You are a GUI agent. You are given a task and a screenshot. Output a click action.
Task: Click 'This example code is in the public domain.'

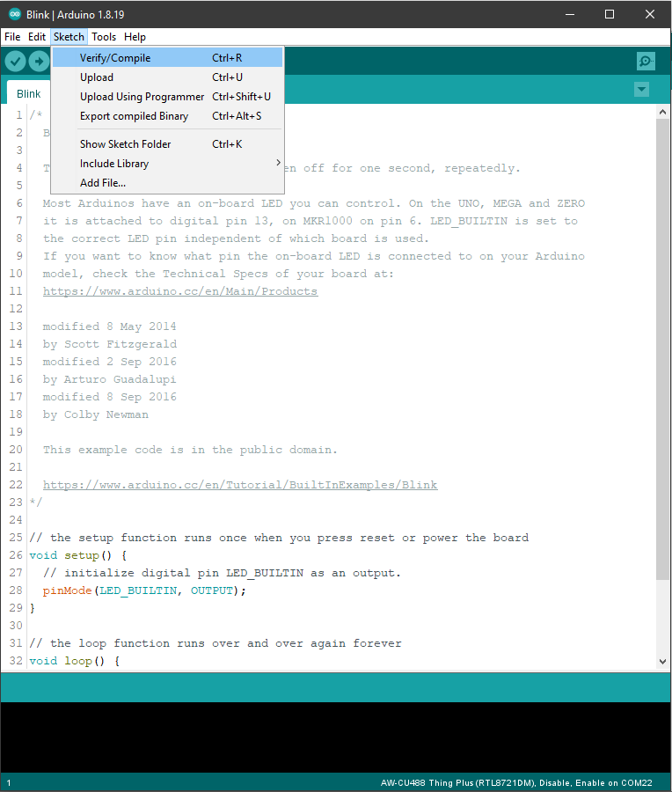pos(190,450)
